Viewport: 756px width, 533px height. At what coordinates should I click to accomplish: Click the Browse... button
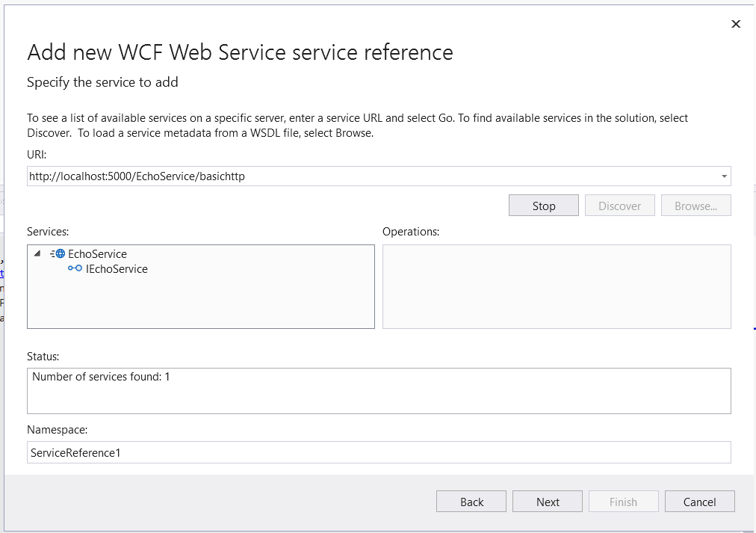click(695, 206)
